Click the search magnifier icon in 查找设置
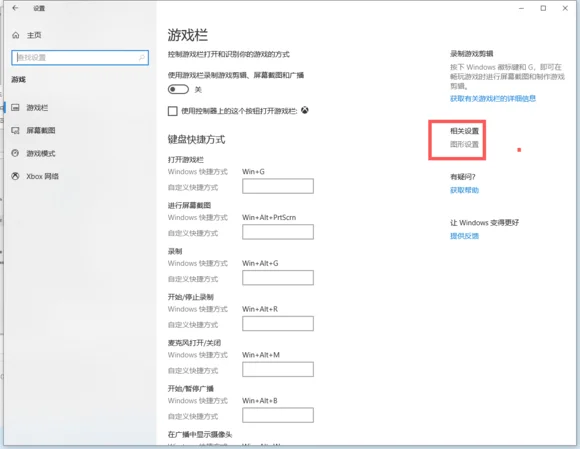The width and height of the screenshot is (580, 449). (x=142, y=57)
